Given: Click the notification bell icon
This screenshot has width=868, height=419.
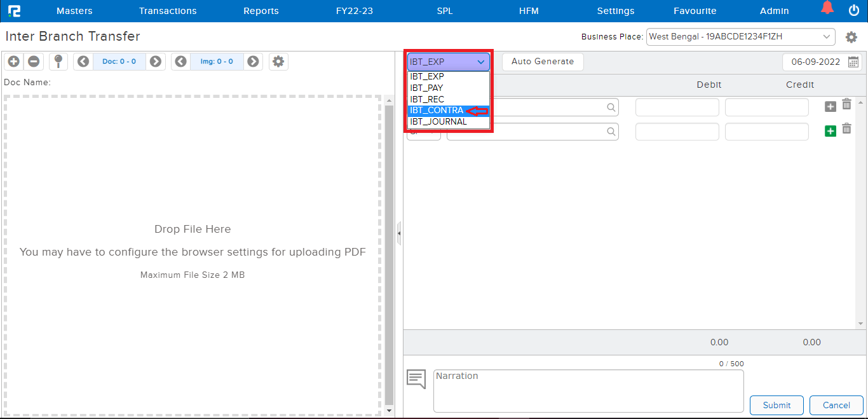Looking at the screenshot, I should pos(827,9).
